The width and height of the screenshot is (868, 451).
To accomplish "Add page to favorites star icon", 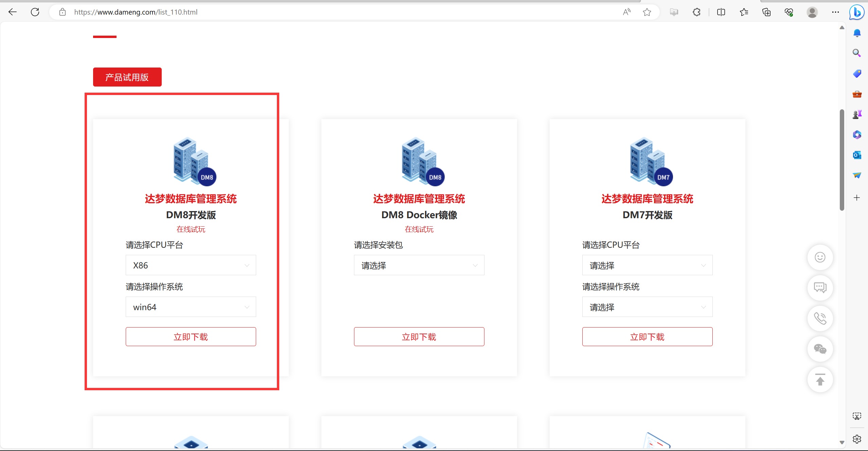I will click(x=647, y=12).
